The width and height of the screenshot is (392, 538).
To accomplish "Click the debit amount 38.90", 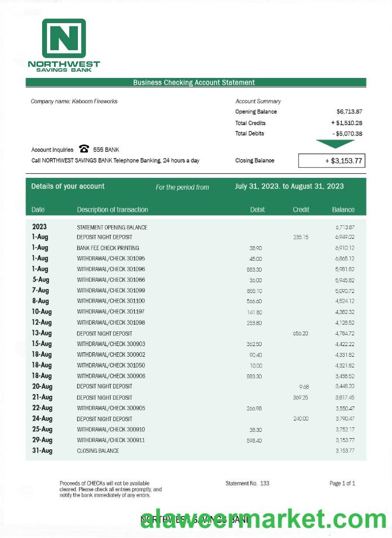I will (256, 248).
